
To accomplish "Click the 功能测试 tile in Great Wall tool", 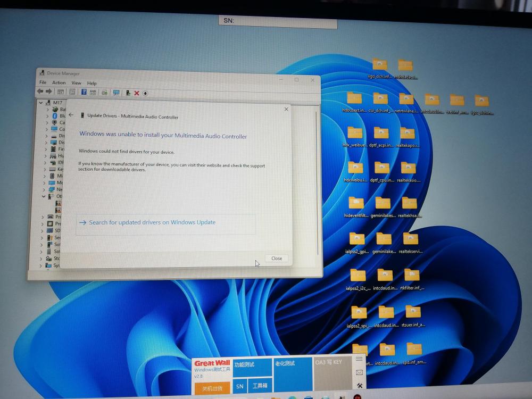I will coord(252,367).
